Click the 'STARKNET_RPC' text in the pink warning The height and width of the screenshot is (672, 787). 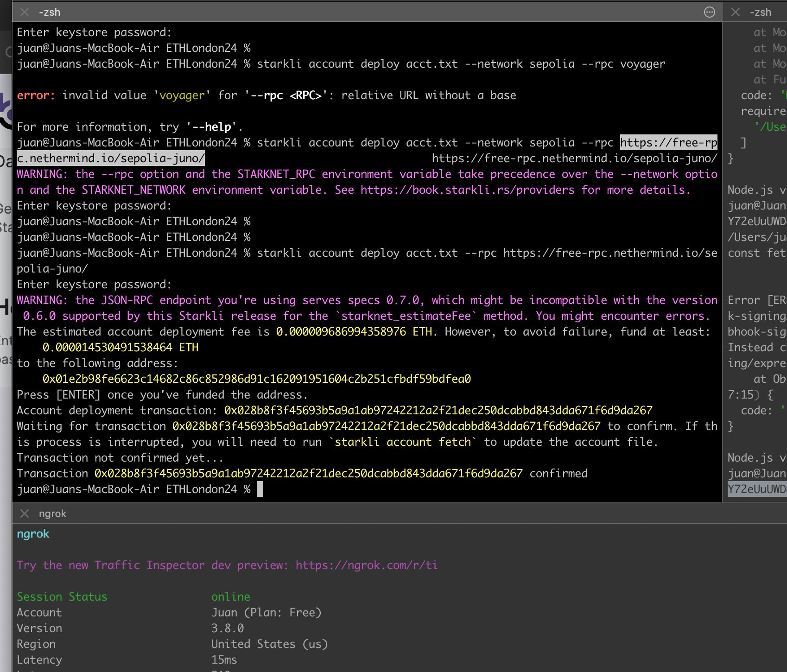point(276,174)
